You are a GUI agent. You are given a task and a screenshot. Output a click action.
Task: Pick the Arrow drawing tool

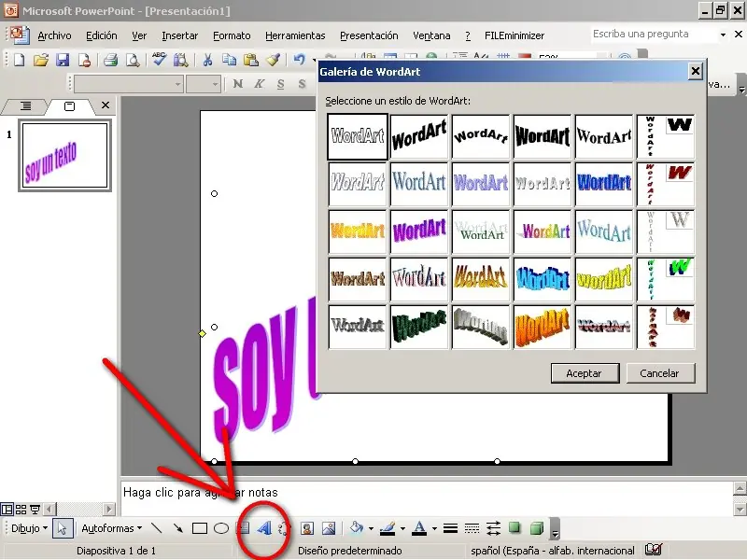pos(177,528)
